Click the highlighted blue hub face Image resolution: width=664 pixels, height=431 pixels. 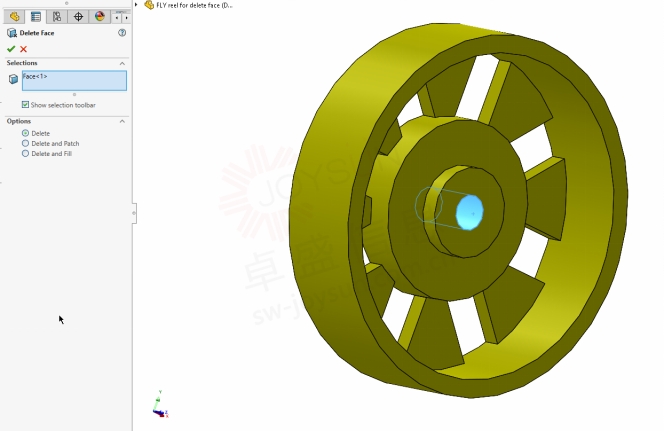tap(469, 211)
